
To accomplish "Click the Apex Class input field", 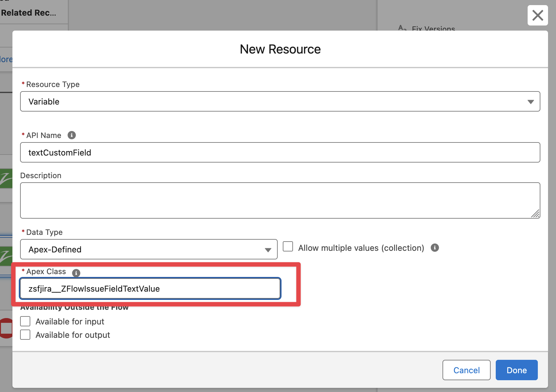I will pyautogui.click(x=150, y=289).
